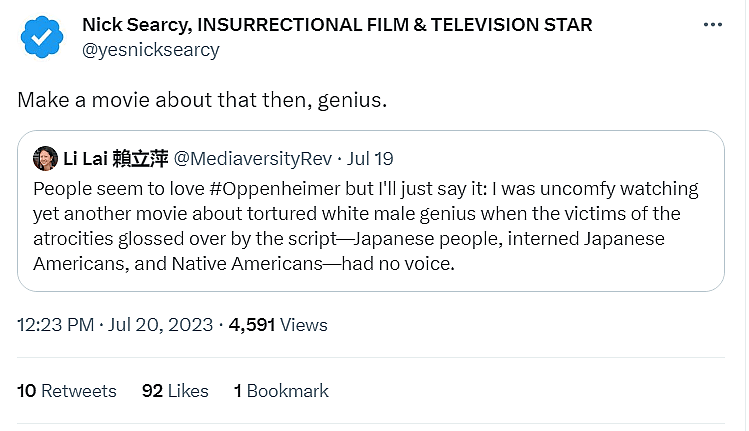Viewport: 749px width, 431px height.
Task: Click the Chinese characters 賴立萍 in the name
Action: [x=144, y=159]
